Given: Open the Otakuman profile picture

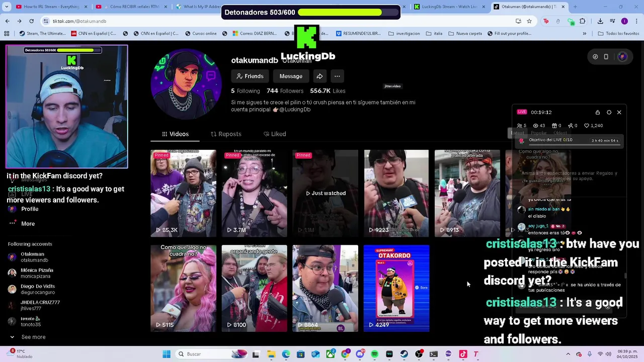Looking at the screenshot, I should pyautogui.click(x=186, y=84).
